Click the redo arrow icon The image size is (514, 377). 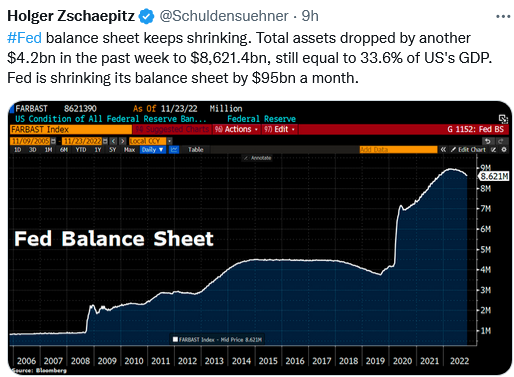point(500,141)
